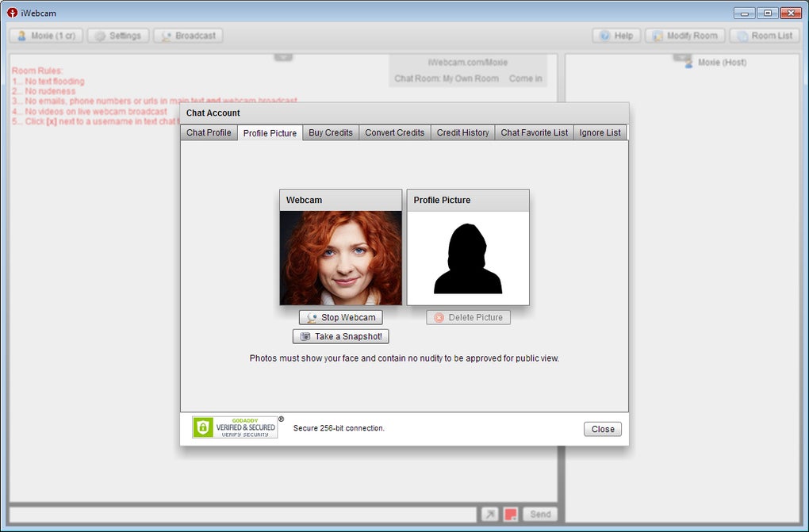
Task: Click the Chat Room: My Own Room label
Action: click(447, 78)
